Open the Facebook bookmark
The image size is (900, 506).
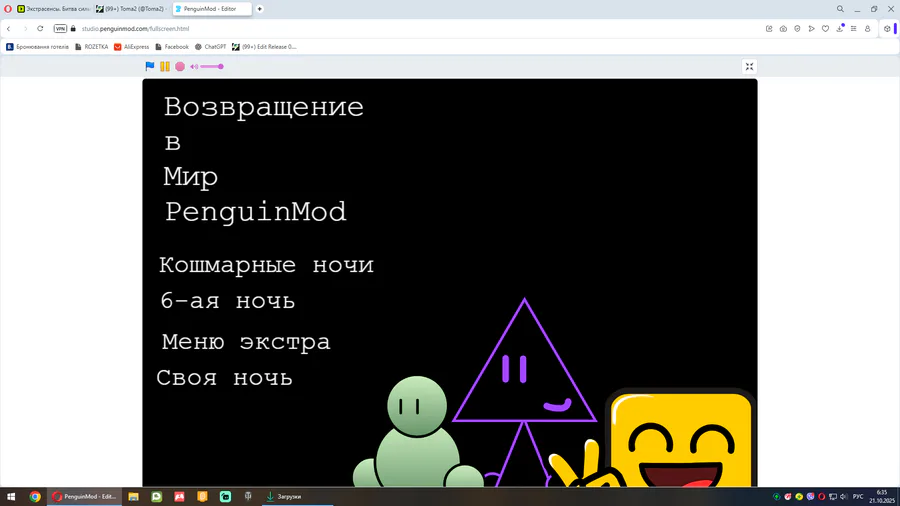pos(172,47)
